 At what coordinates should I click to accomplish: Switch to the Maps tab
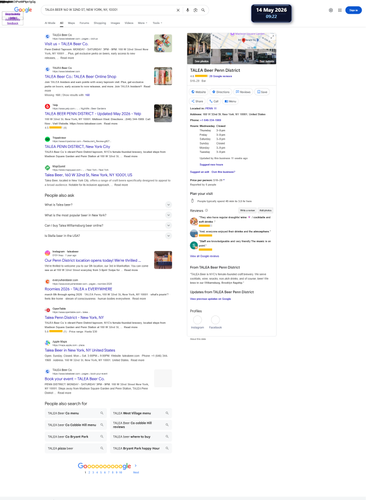[x=71, y=23]
